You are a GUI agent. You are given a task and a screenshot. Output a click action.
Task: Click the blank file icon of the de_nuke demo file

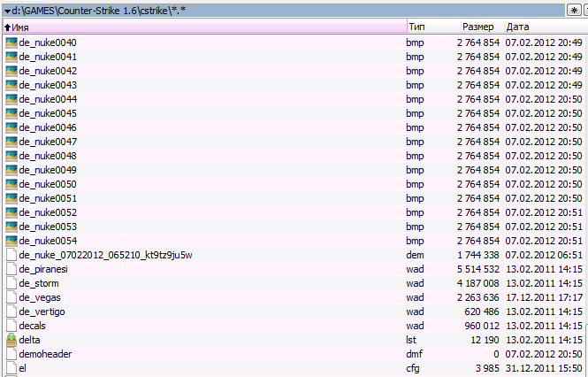[11, 255]
